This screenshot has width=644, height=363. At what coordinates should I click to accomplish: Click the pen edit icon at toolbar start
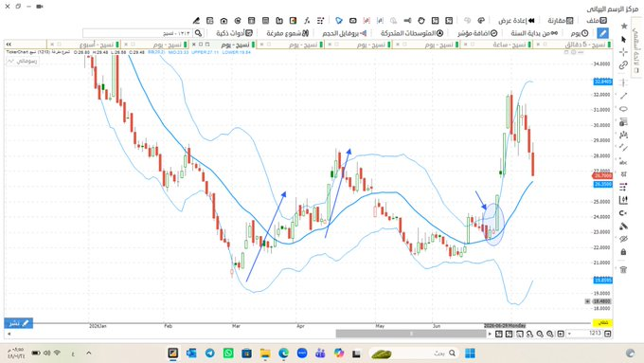pos(196,21)
